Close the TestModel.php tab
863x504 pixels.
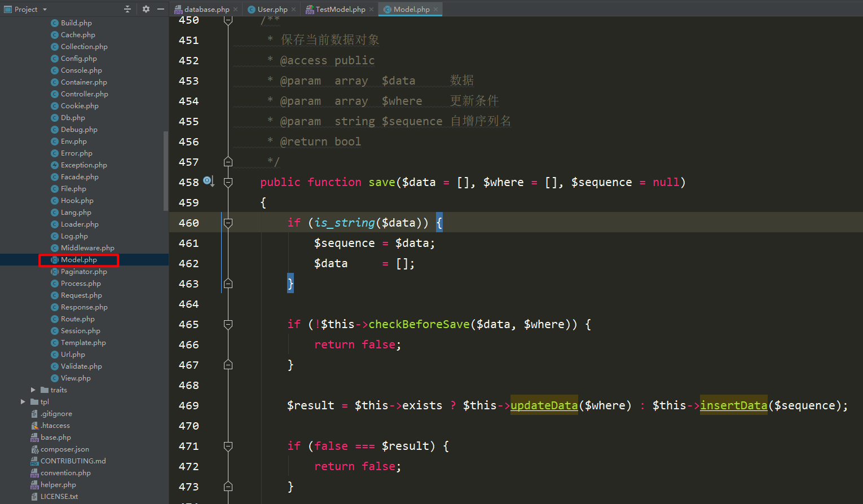tap(371, 10)
